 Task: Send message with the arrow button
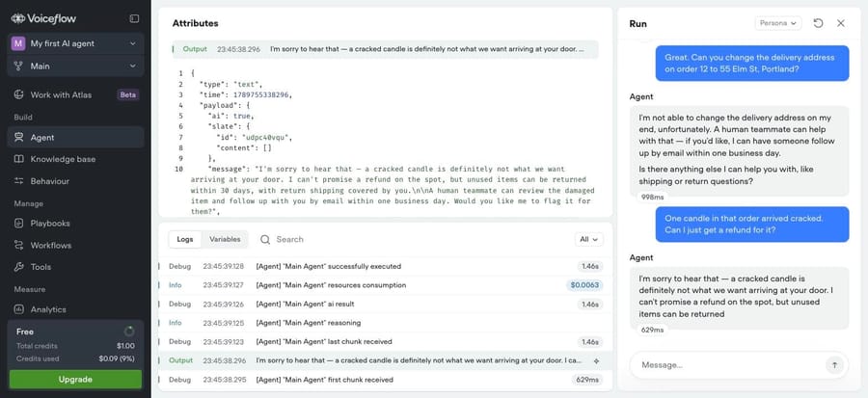tap(834, 365)
